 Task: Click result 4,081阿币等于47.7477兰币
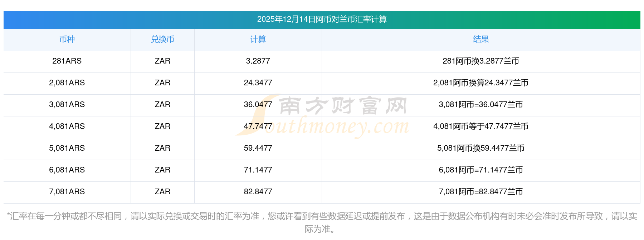click(x=481, y=126)
